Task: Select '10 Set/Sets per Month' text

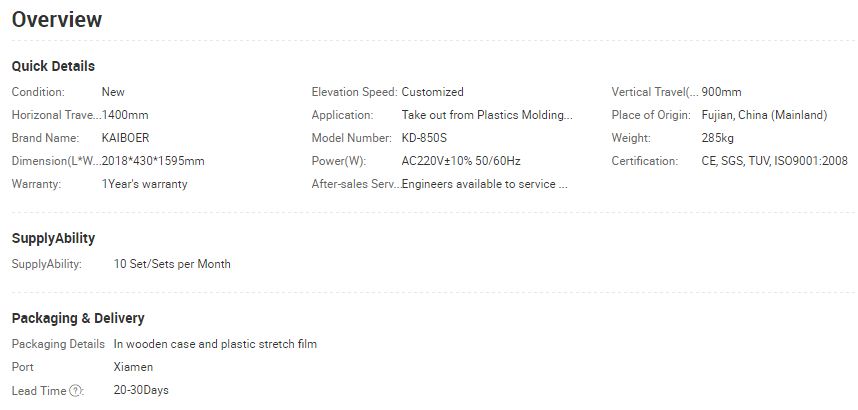Action: tap(172, 264)
